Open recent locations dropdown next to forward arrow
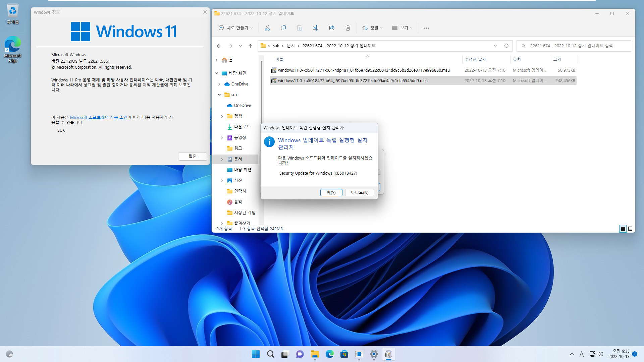The image size is (644, 362). 240,46
